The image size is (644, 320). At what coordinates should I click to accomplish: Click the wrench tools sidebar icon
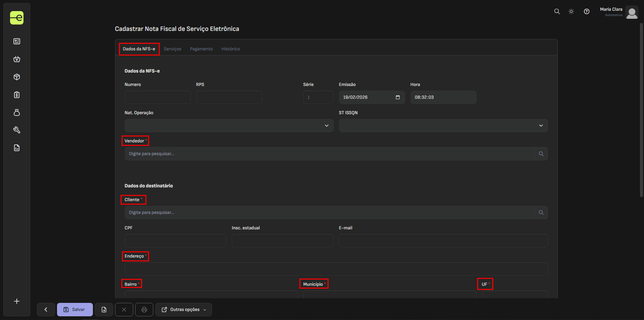coord(17,130)
